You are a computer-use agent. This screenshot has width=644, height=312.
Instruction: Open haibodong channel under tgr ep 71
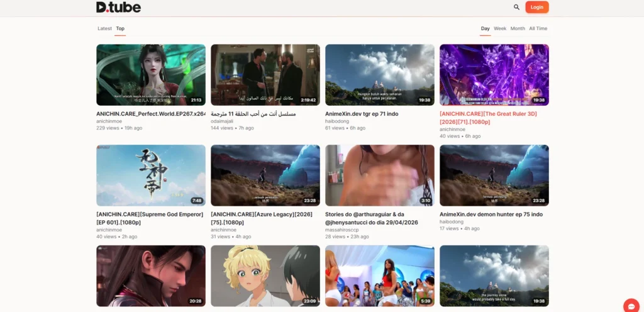click(337, 121)
